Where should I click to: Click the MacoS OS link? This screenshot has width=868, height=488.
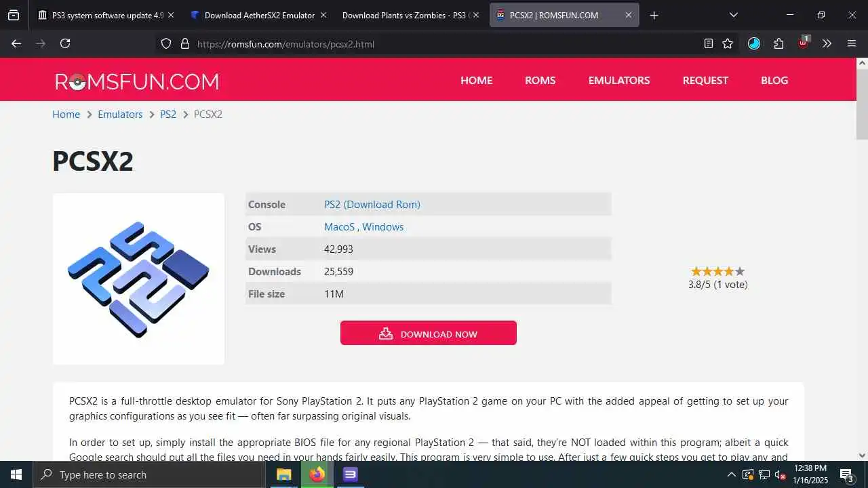click(x=340, y=226)
